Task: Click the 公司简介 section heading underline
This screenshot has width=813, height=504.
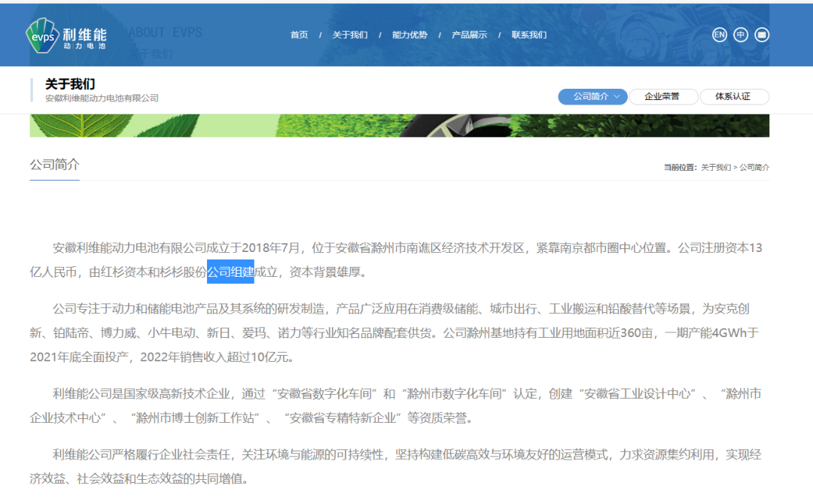Action: click(x=54, y=178)
